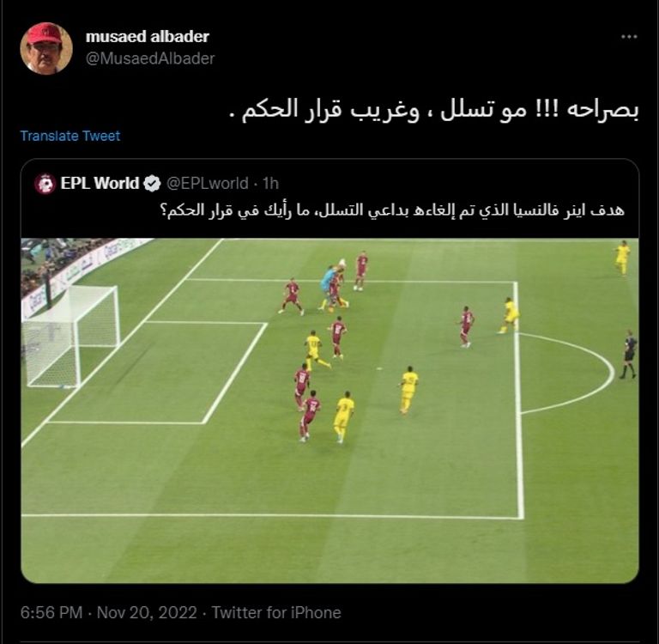659x644 pixels.
Task: Click the EPL World avatar icon
Action: coord(45,184)
